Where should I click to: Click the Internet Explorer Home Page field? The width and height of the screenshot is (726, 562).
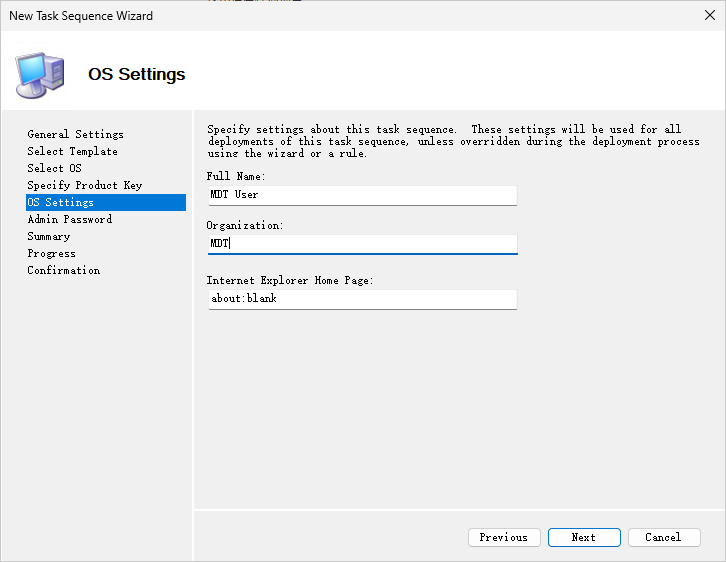point(362,299)
